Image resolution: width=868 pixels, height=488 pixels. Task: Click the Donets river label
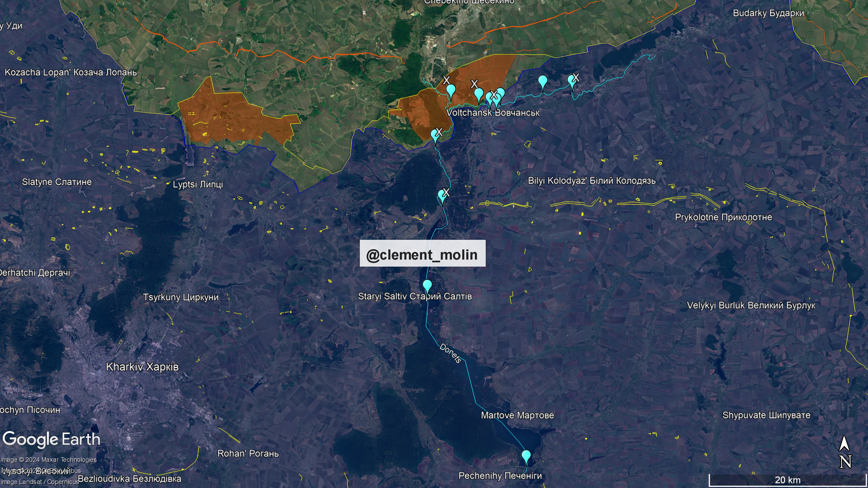coord(451,353)
